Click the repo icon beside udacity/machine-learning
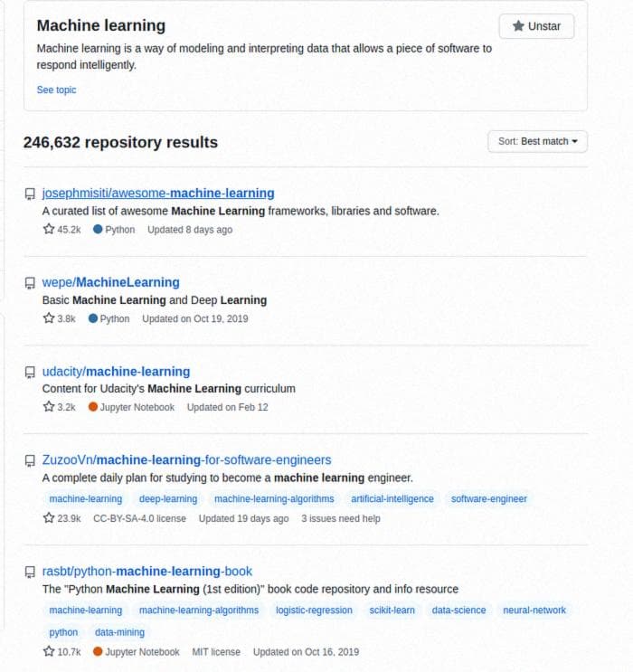The image size is (633, 672). (x=30, y=372)
